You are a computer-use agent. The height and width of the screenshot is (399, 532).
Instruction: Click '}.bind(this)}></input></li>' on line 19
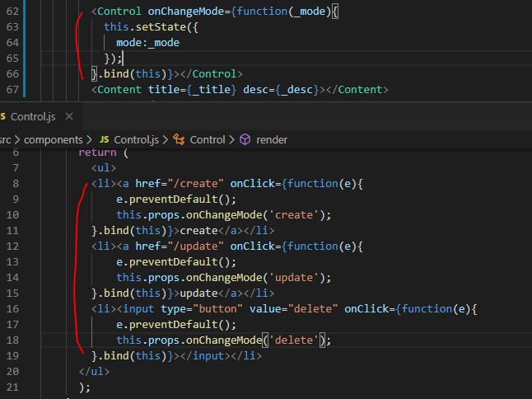(176, 355)
